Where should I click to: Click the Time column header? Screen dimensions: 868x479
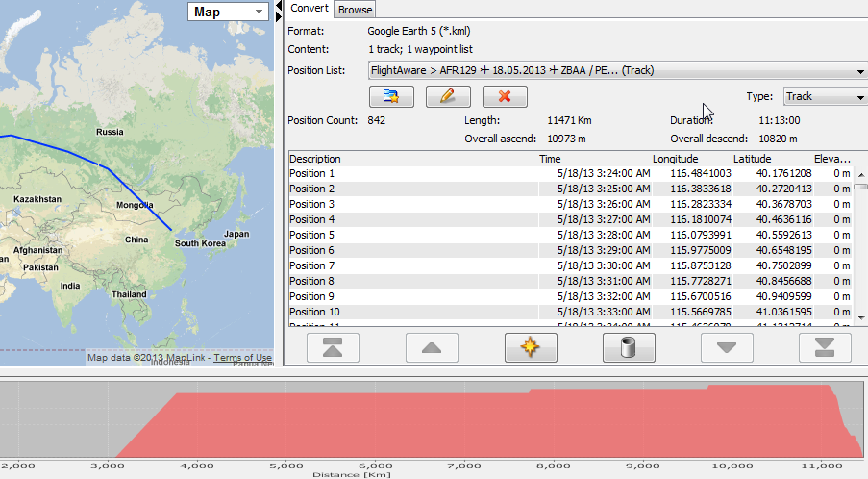pyautogui.click(x=550, y=159)
